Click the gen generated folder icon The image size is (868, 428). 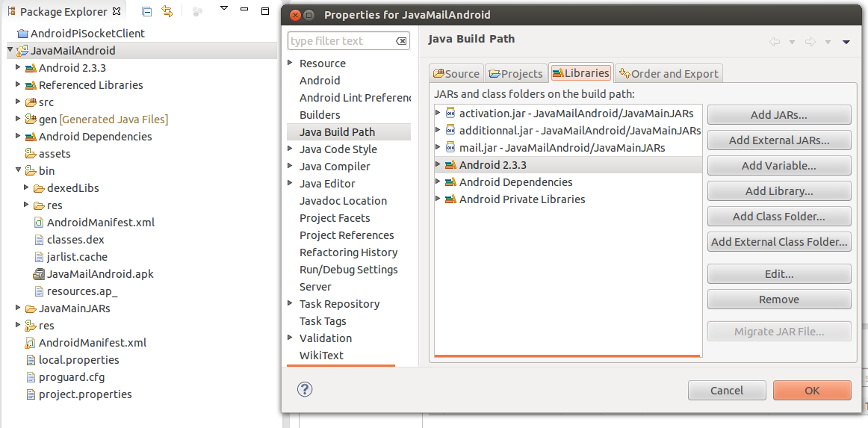31,120
